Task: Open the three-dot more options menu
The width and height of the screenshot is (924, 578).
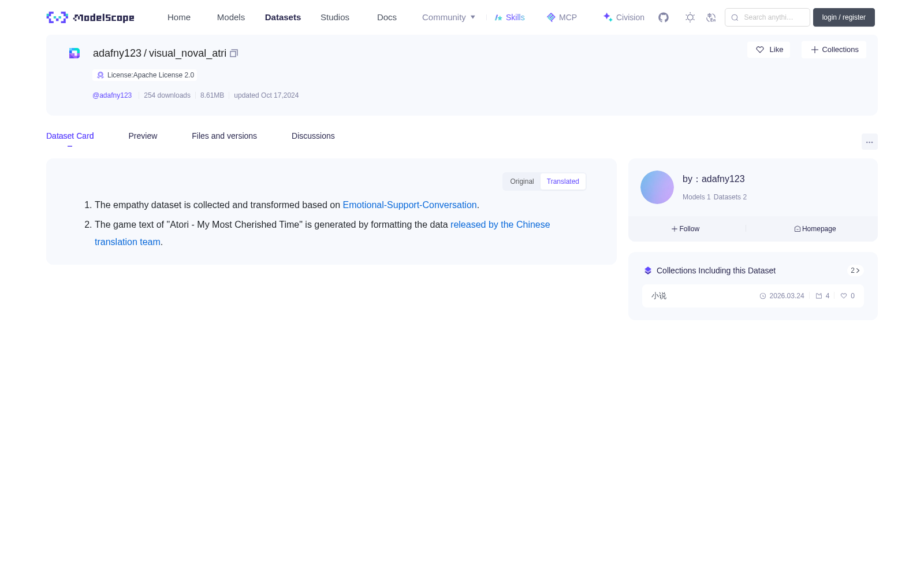Action: [x=869, y=142]
